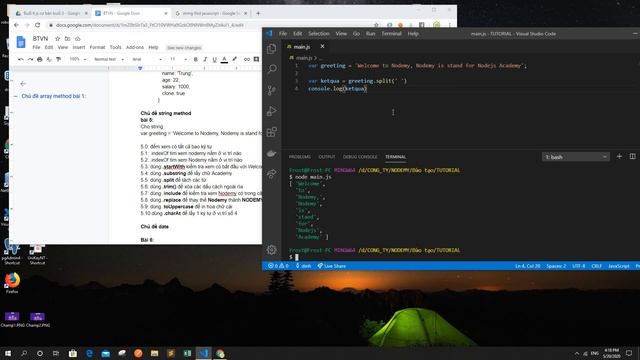Open the Docker view in VS Code
The image size is (640, 360).
(x=271, y=153)
